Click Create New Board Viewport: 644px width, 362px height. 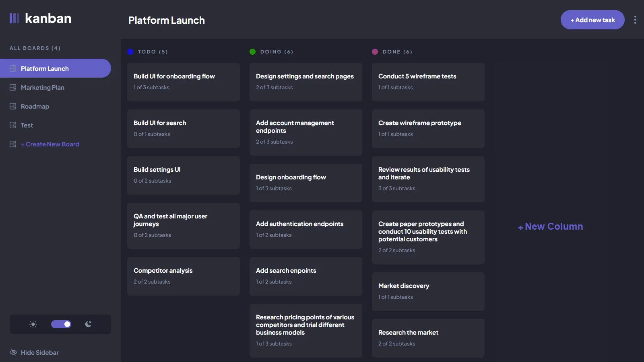(50, 144)
